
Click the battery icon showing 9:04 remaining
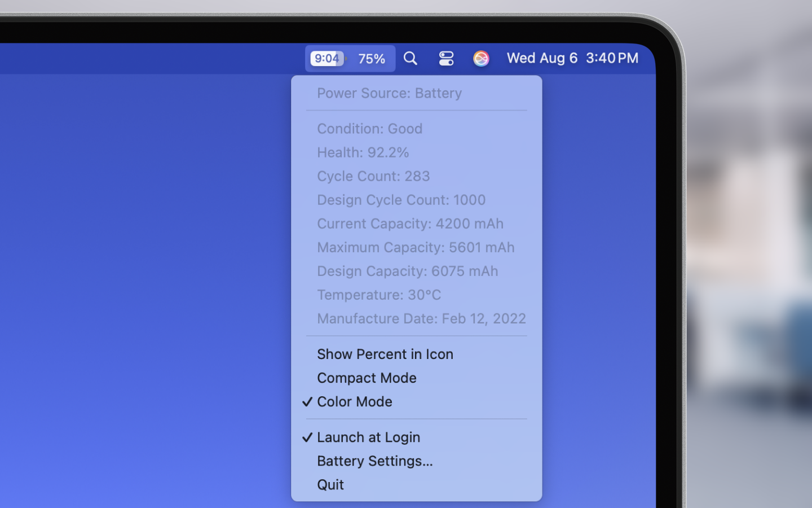coord(327,58)
